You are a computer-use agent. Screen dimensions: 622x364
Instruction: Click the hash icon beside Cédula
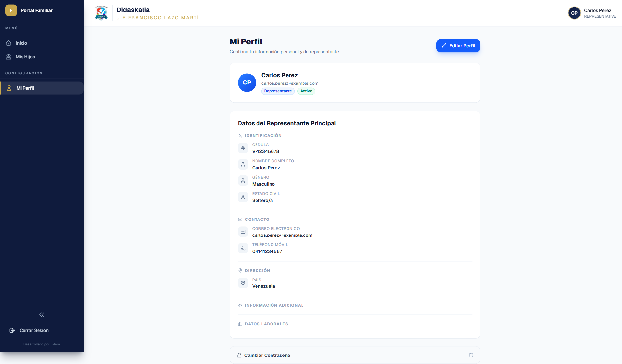(243, 148)
